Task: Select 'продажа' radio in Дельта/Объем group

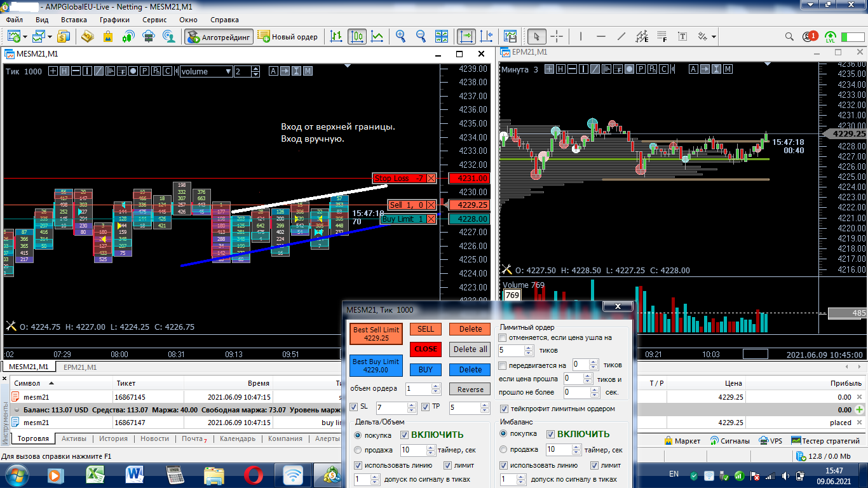Action: click(358, 450)
